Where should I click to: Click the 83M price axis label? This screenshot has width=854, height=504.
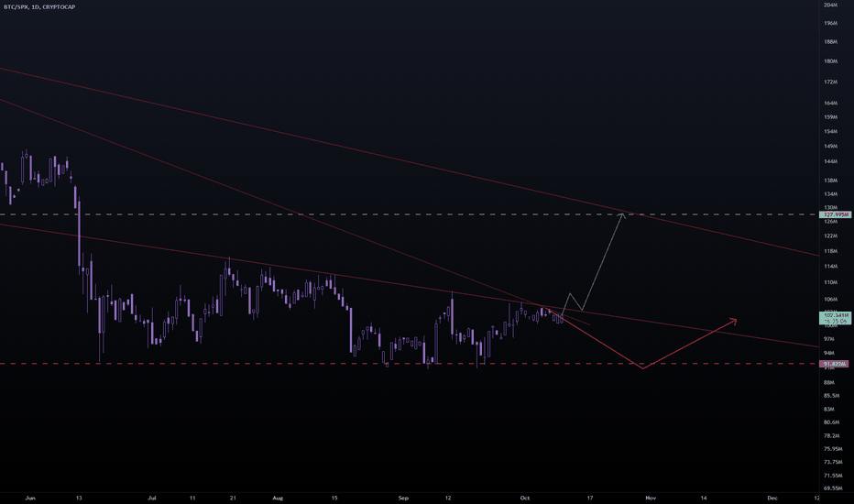click(x=829, y=410)
